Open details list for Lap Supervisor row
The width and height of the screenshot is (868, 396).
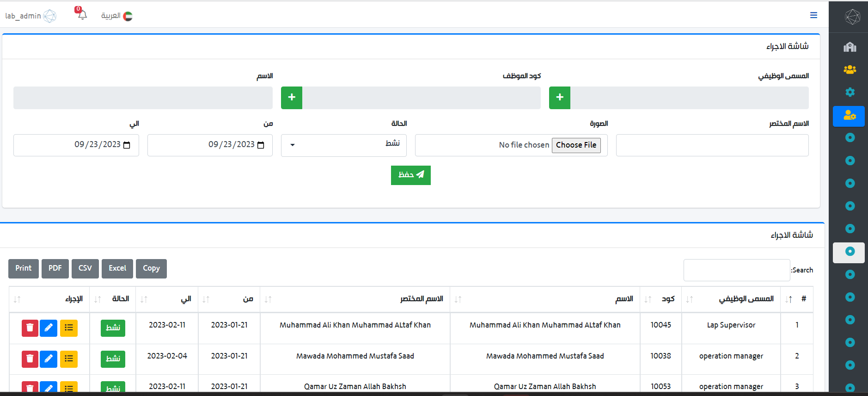click(x=69, y=328)
